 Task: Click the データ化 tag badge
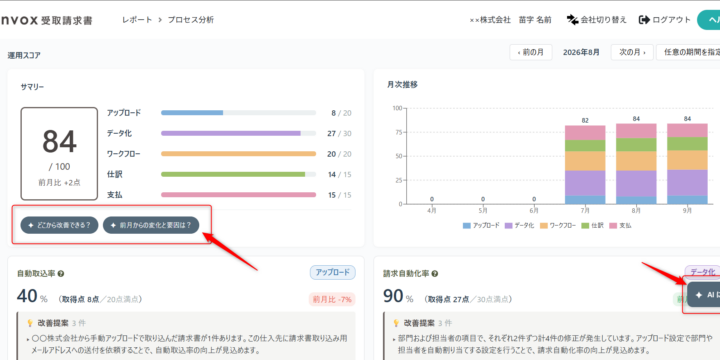[702, 272]
